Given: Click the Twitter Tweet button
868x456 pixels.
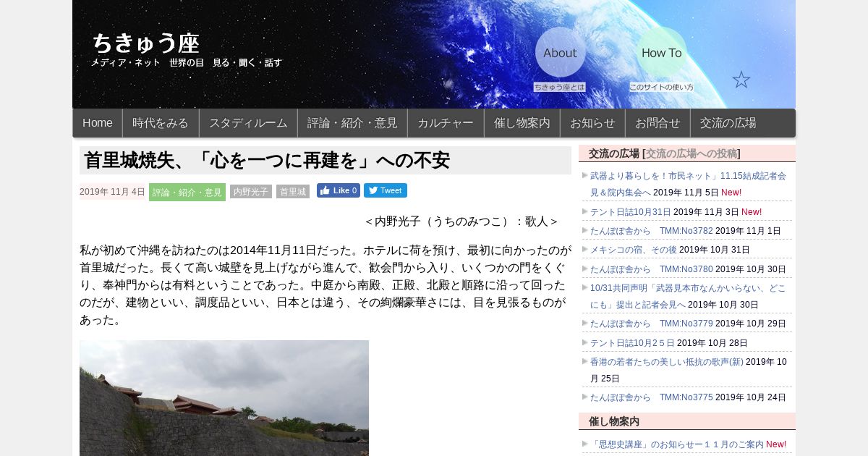Looking at the screenshot, I should (386, 190).
